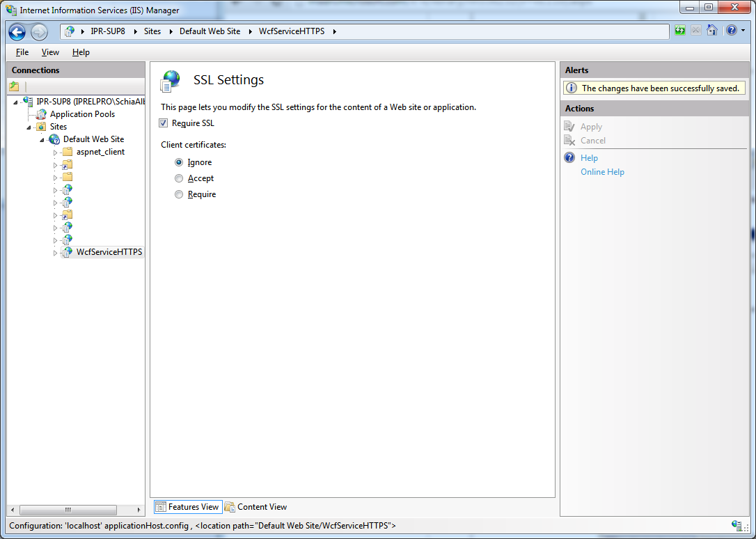
Task: Click the Sites folder icon in tree
Action: (42, 127)
